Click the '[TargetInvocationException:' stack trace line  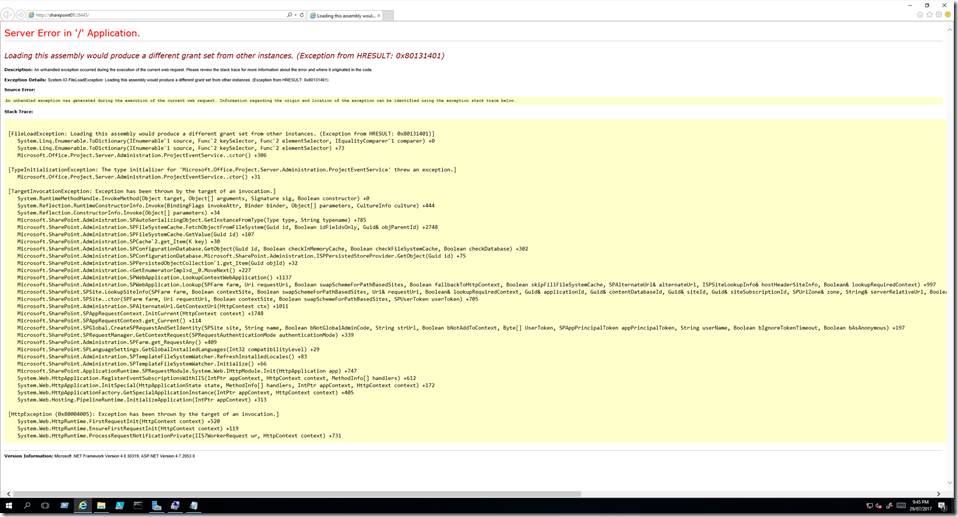(x=142, y=191)
